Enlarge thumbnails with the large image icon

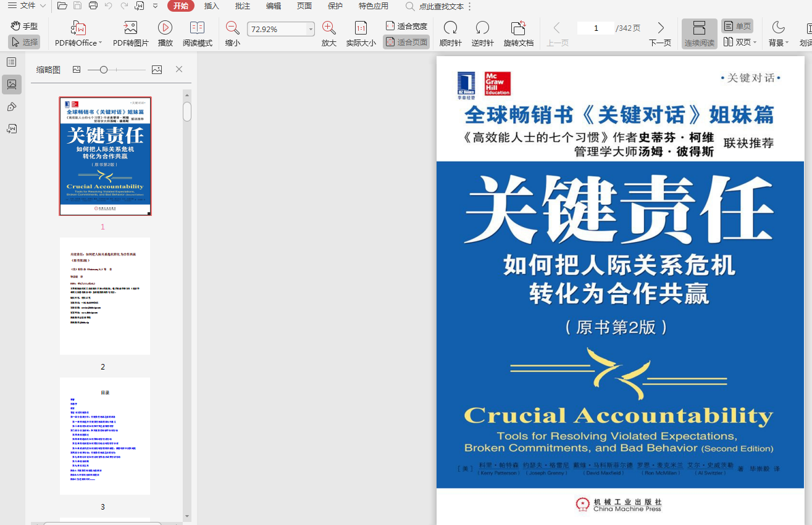(x=157, y=70)
